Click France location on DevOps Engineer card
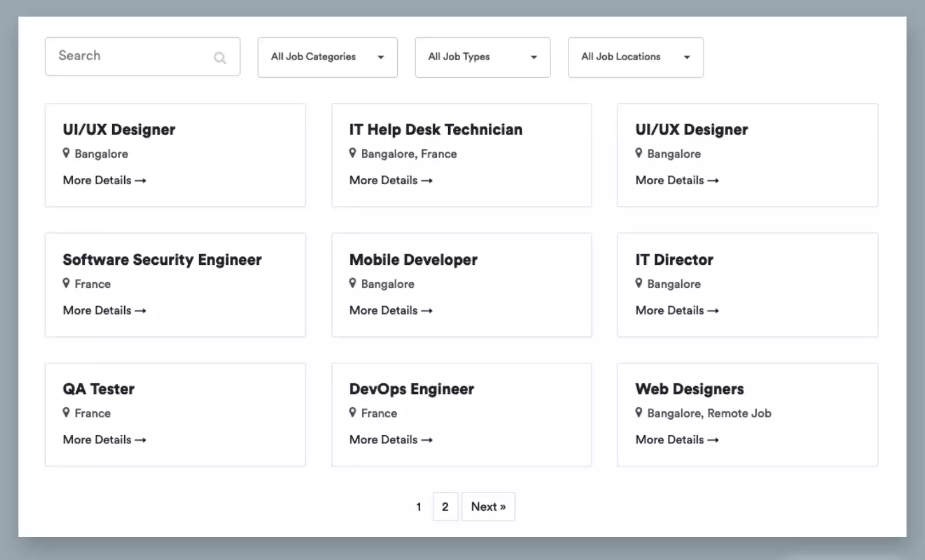 pos(379,413)
